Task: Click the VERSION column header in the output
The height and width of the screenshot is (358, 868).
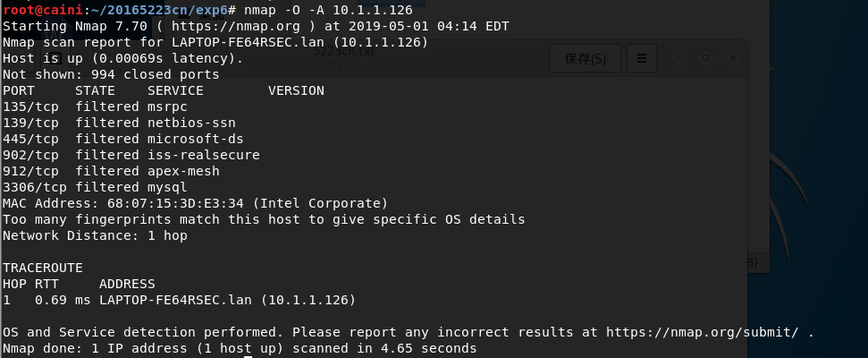Action: coord(296,90)
